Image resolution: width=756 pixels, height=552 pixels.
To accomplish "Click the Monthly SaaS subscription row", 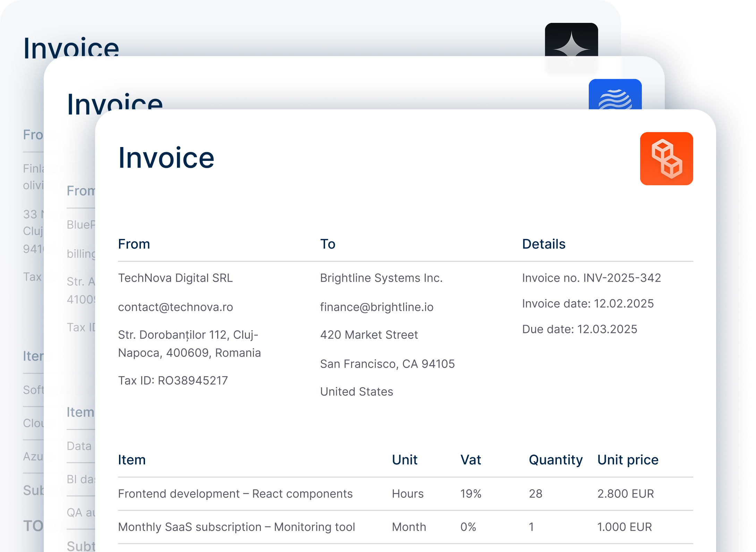I will point(237,527).
